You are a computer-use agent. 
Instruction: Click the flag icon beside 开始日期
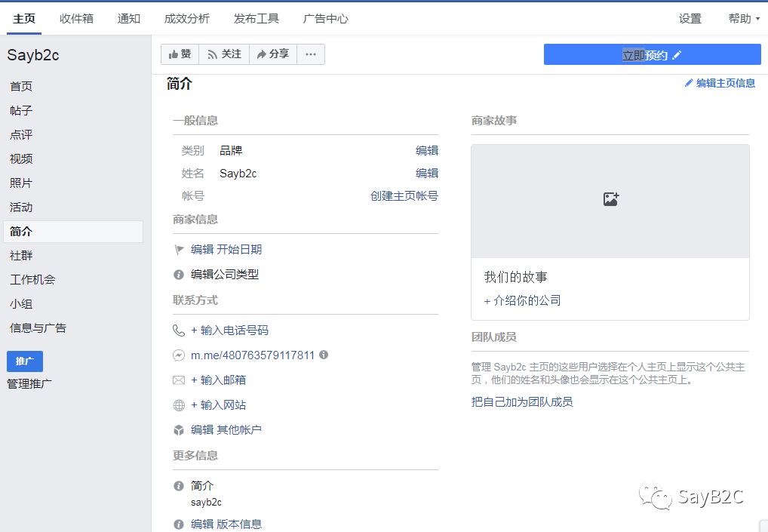coord(179,250)
